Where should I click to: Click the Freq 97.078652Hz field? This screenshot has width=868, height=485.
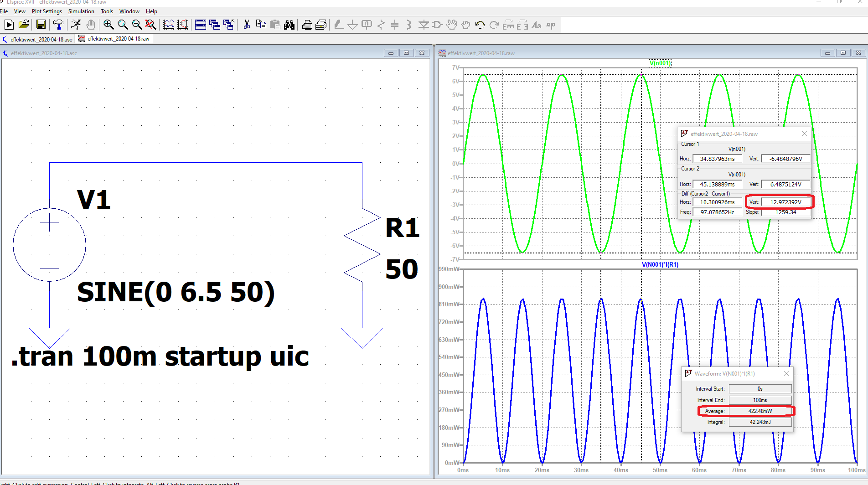coord(717,212)
